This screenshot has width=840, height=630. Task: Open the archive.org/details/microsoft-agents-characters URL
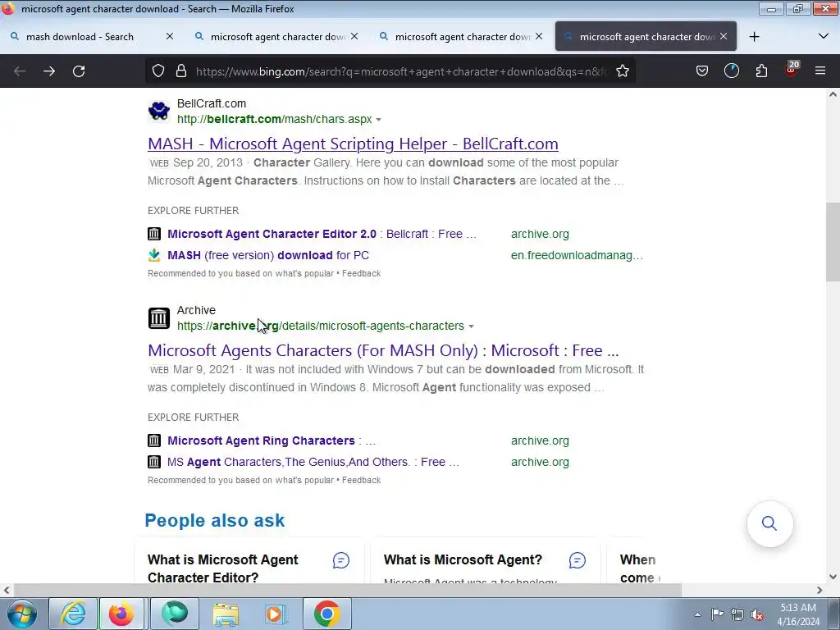click(x=321, y=326)
